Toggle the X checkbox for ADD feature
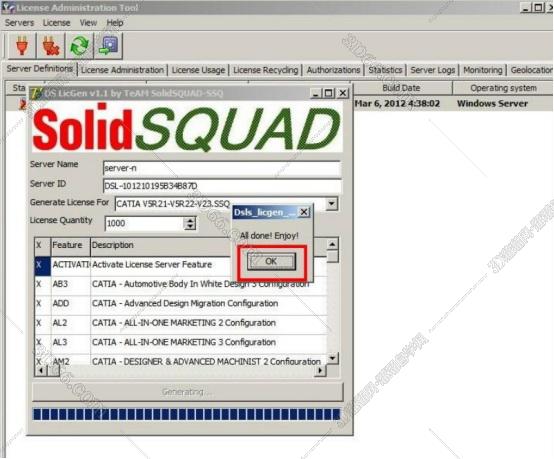This screenshot has width=554, height=459. 39,304
